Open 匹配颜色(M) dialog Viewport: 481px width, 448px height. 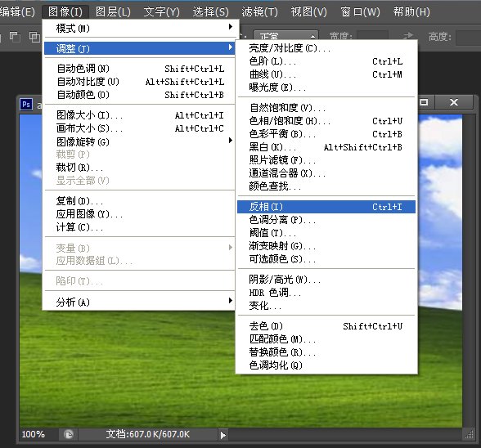click(x=326, y=339)
